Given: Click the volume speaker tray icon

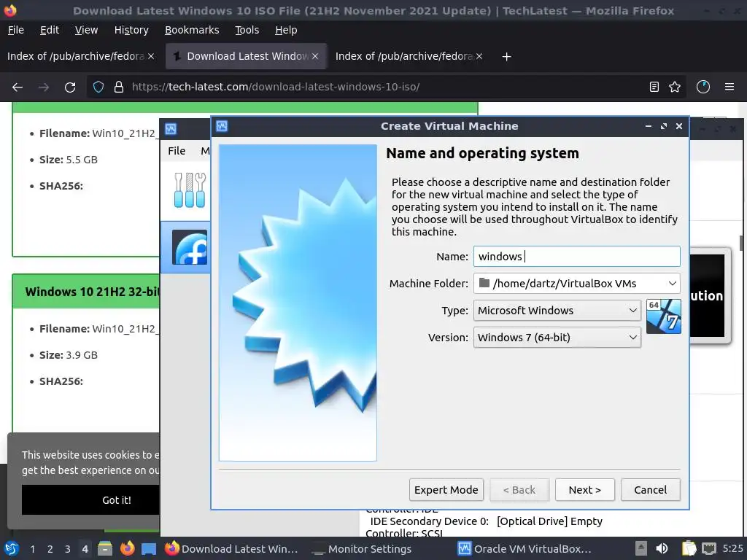Looking at the screenshot, I should (x=662, y=548).
